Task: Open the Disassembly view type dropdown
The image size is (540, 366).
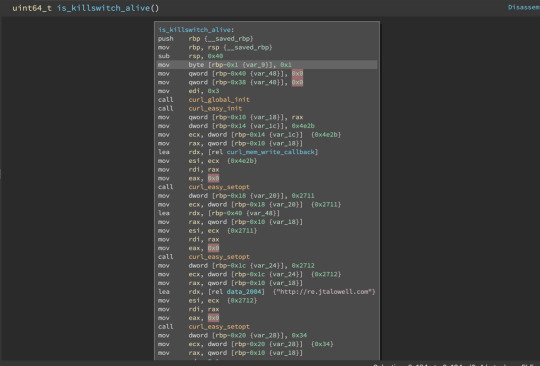Action: click(523, 7)
